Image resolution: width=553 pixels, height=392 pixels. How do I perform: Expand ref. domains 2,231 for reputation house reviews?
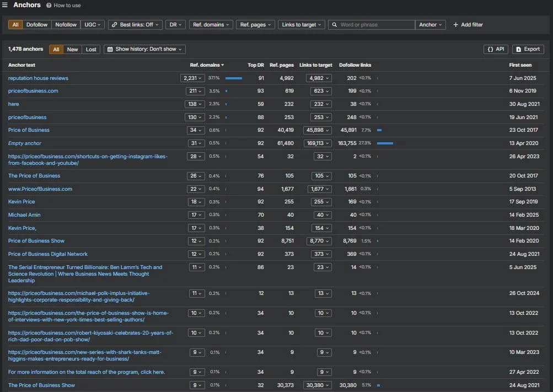point(192,78)
